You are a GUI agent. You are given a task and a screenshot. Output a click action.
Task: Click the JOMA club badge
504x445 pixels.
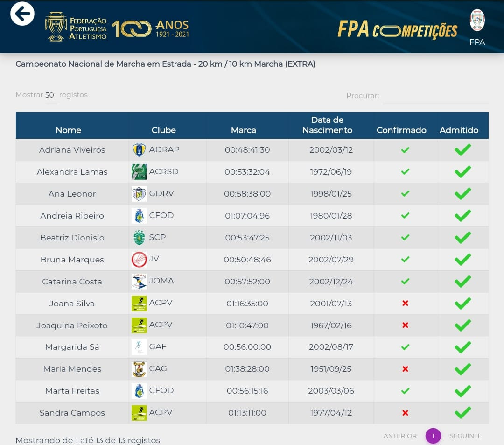click(x=139, y=282)
